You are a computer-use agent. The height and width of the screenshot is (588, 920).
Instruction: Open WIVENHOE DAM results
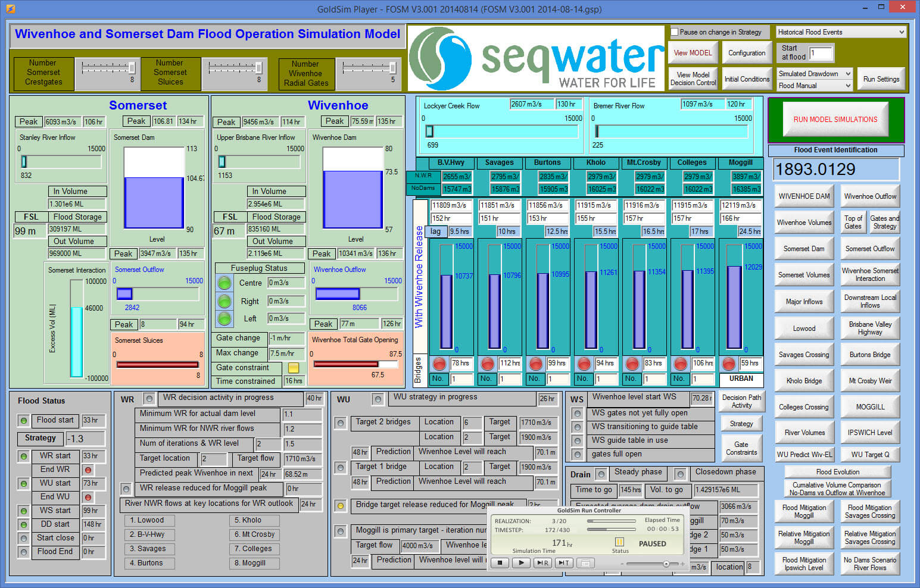[x=804, y=196]
